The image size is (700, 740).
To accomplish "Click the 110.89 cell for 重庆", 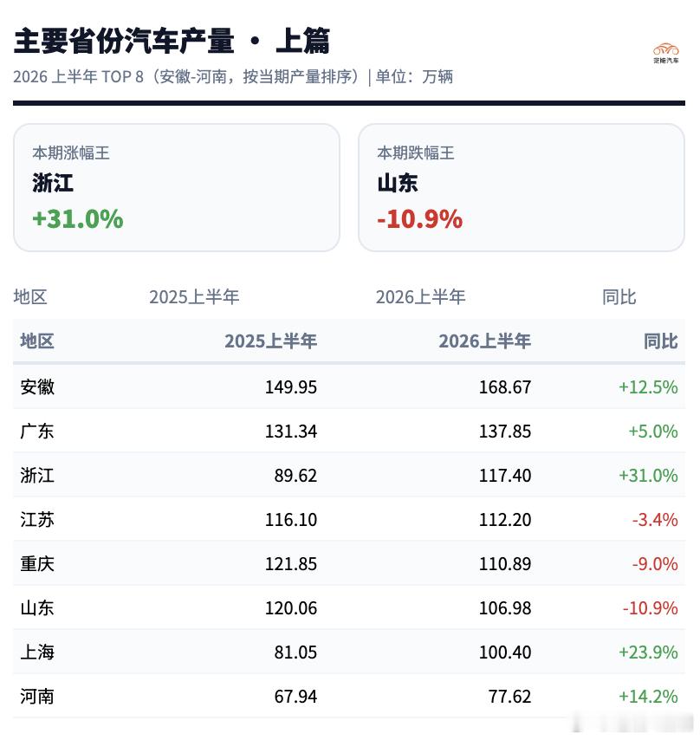I will [505, 564].
